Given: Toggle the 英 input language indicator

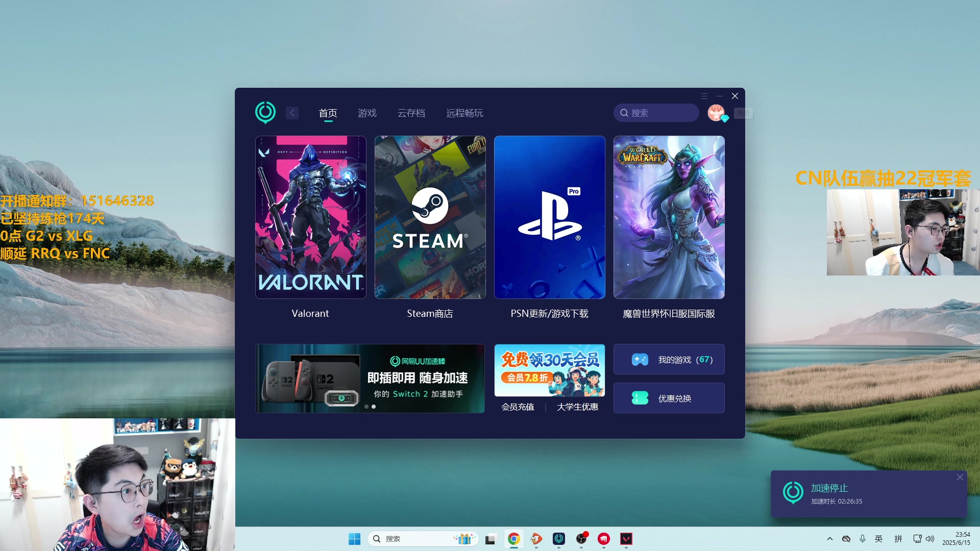Looking at the screenshot, I should [x=879, y=539].
